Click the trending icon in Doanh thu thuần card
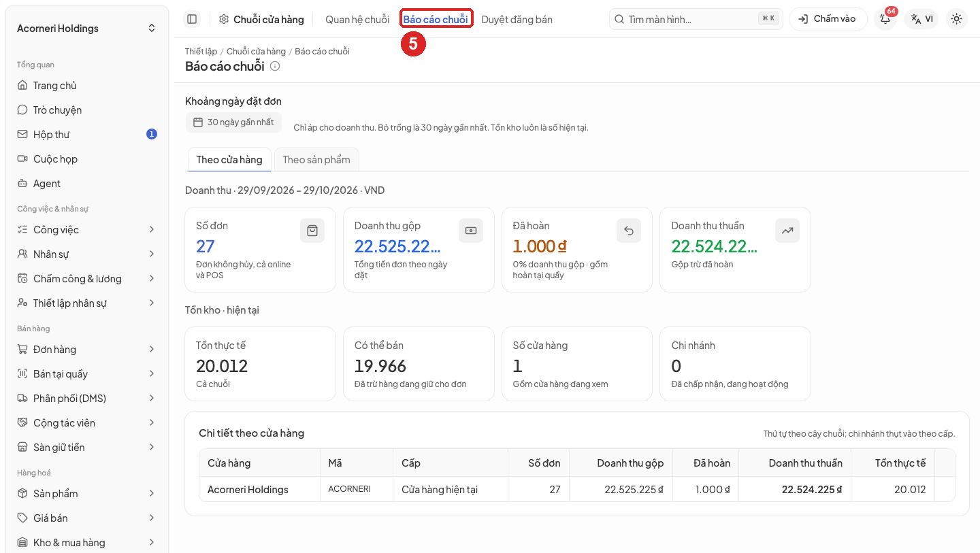 [x=787, y=231]
